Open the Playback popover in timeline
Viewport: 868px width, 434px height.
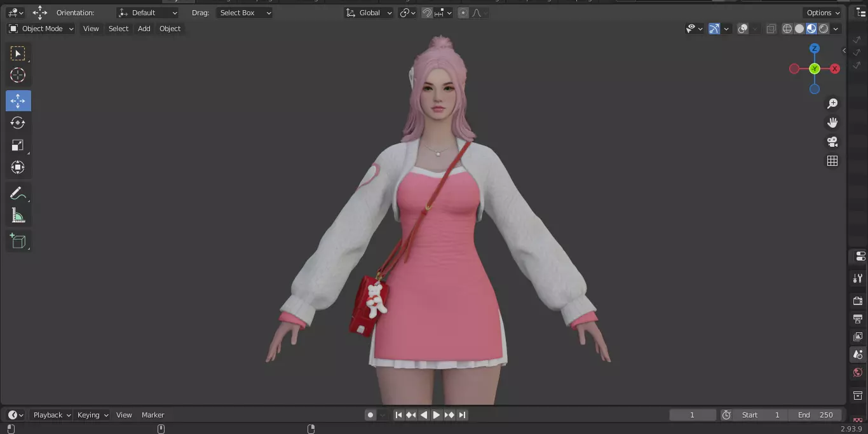pos(51,415)
